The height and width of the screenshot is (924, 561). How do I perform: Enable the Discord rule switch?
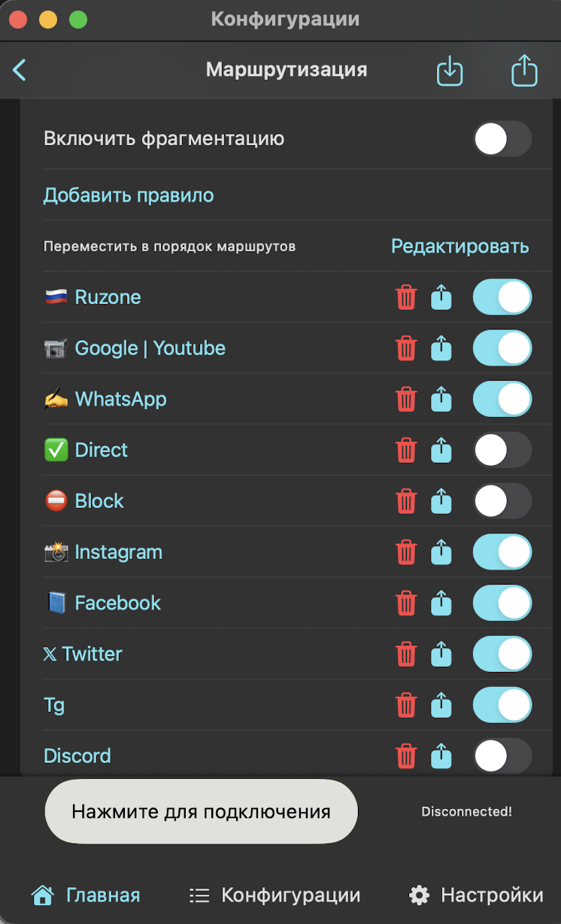click(502, 756)
